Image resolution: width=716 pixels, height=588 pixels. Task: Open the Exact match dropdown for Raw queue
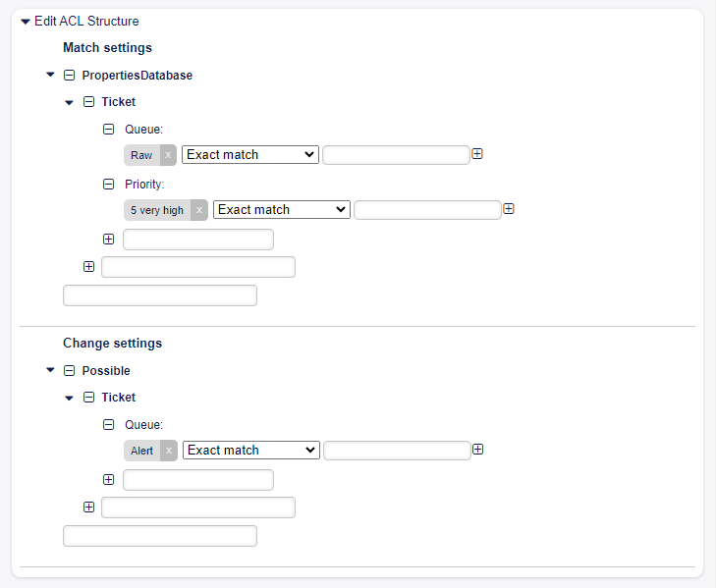pyautogui.click(x=250, y=155)
